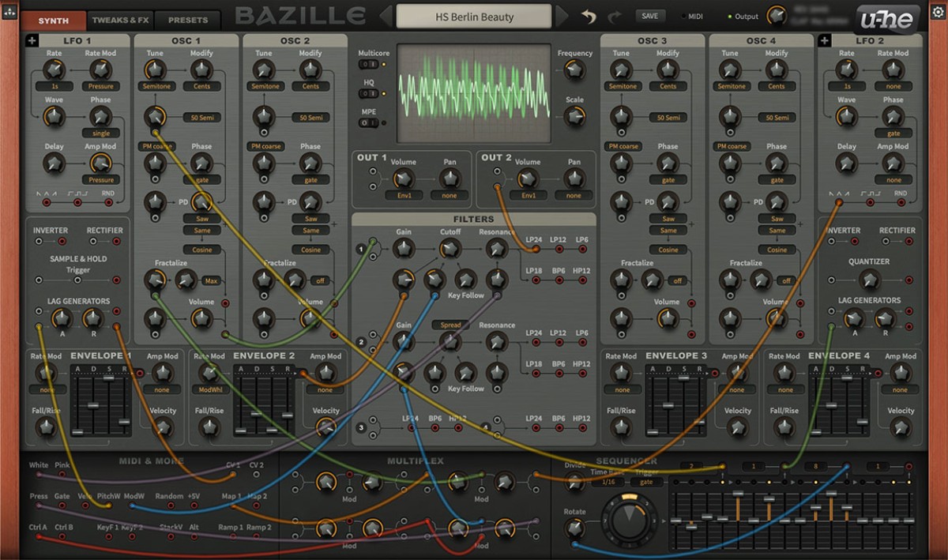
Task: Click the Ramp 2 jack in MIDI & More
Action: [x=258, y=537]
